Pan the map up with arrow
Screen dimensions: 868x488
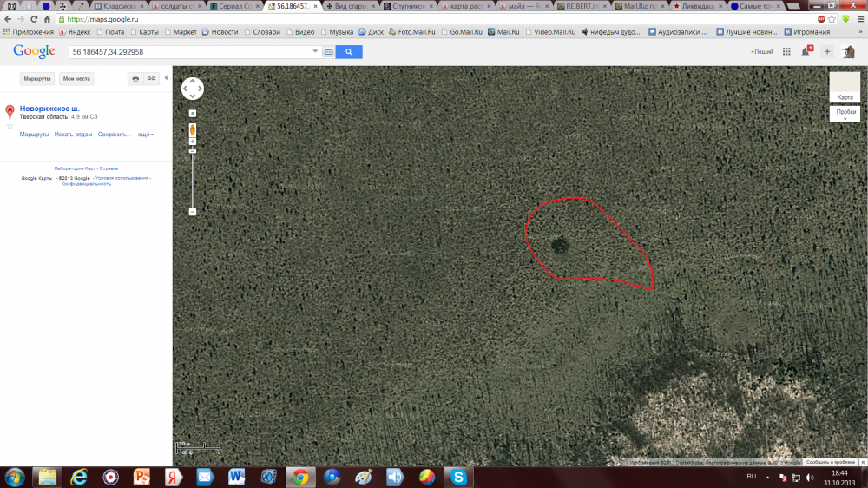pos(193,82)
